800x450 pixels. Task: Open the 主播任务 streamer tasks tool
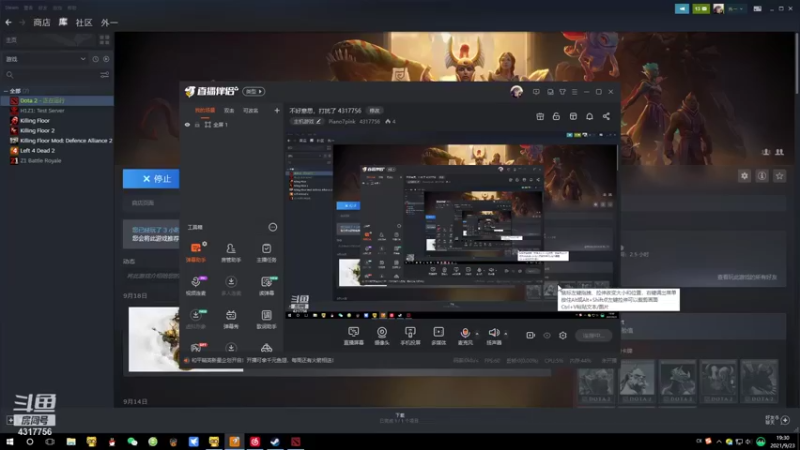[266, 253]
